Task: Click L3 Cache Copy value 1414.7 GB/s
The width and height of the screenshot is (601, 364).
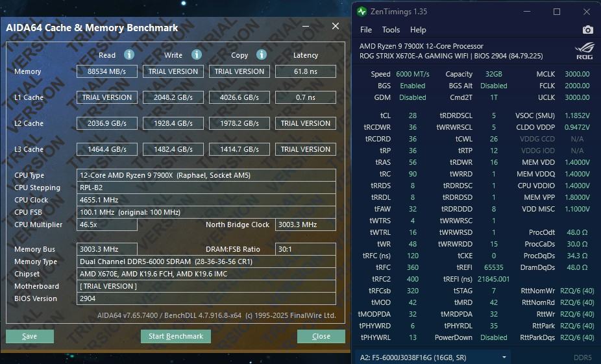Action: pyautogui.click(x=239, y=149)
